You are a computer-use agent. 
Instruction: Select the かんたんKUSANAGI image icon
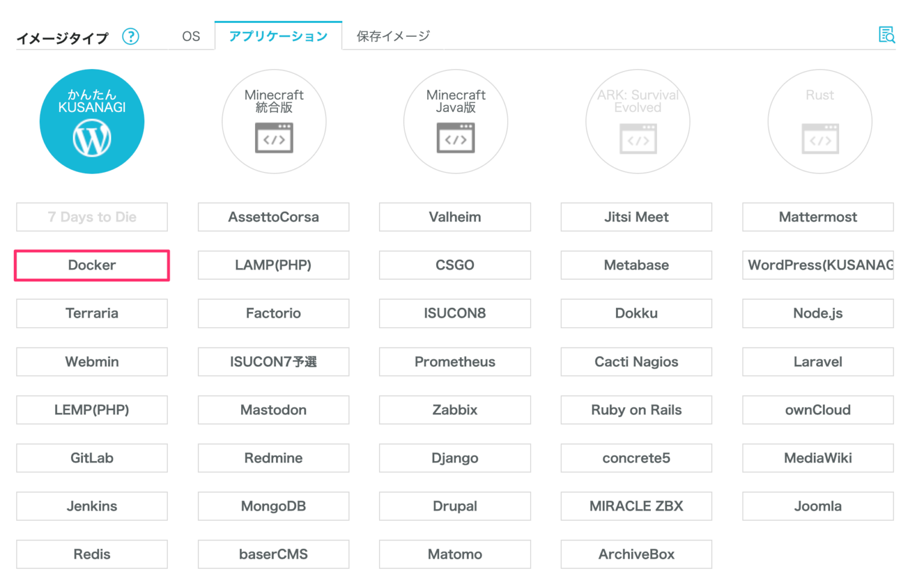(x=91, y=121)
